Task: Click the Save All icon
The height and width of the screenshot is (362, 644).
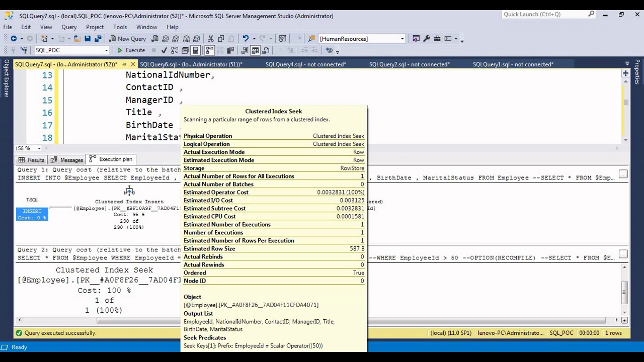Action: pyautogui.click(x=98, y=39)
